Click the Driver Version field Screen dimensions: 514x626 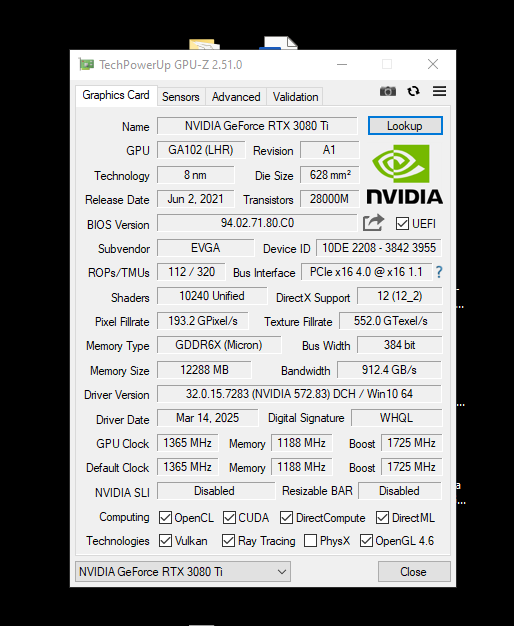pos(299,394)
